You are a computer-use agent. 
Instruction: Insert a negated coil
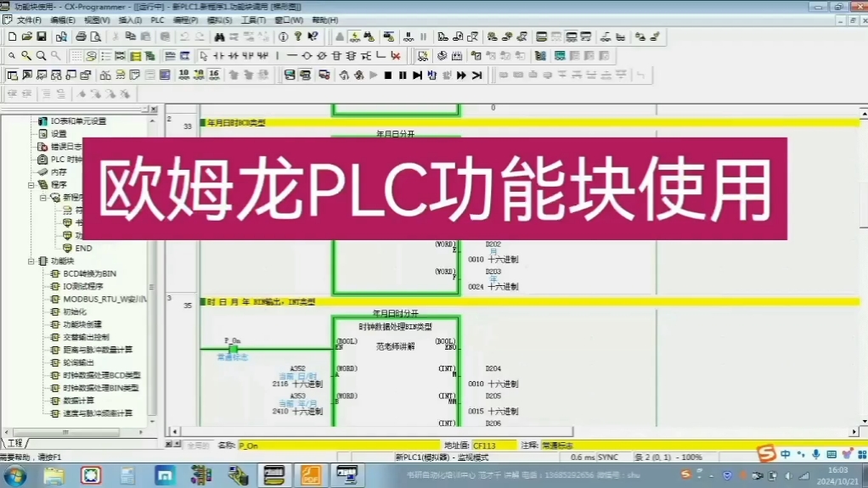(322, 56)
